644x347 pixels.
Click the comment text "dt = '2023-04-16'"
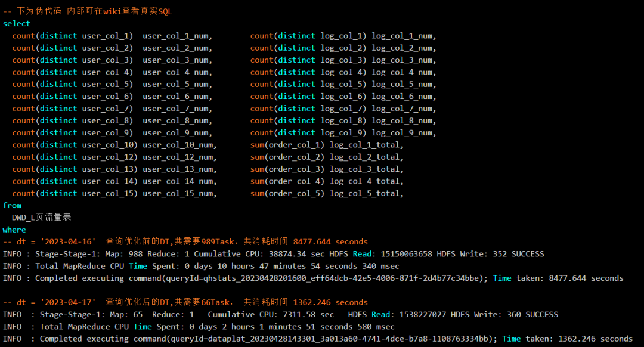click(56, 241)
